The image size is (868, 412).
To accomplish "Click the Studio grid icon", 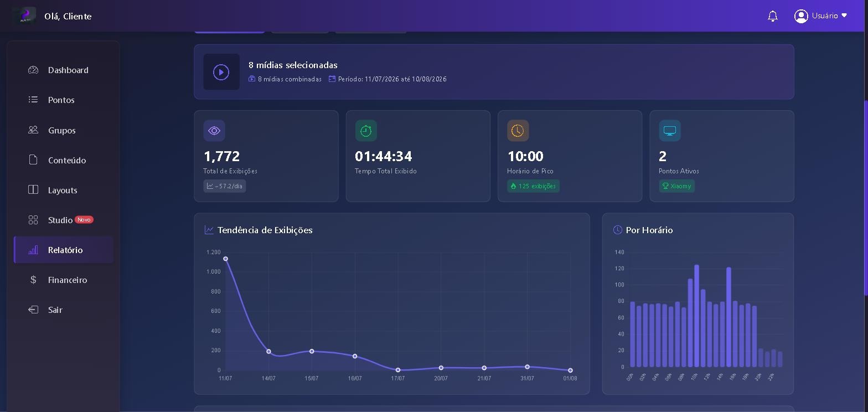I will (x=33, y=220).
